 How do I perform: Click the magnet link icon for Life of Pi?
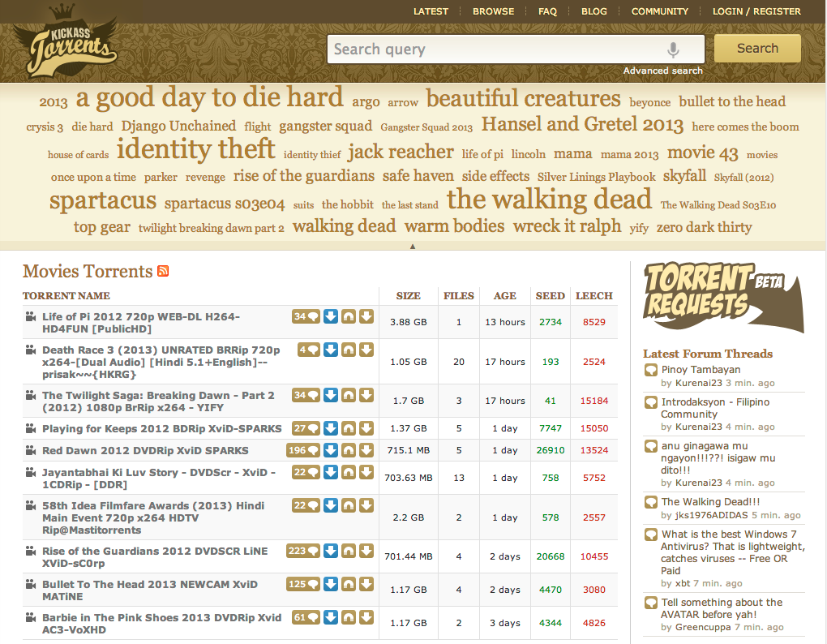click(x=349, y=316)
